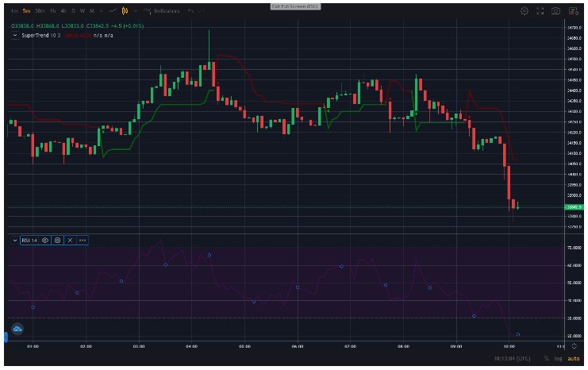Click the 70.0000 RSI axis label

(575, 248)
